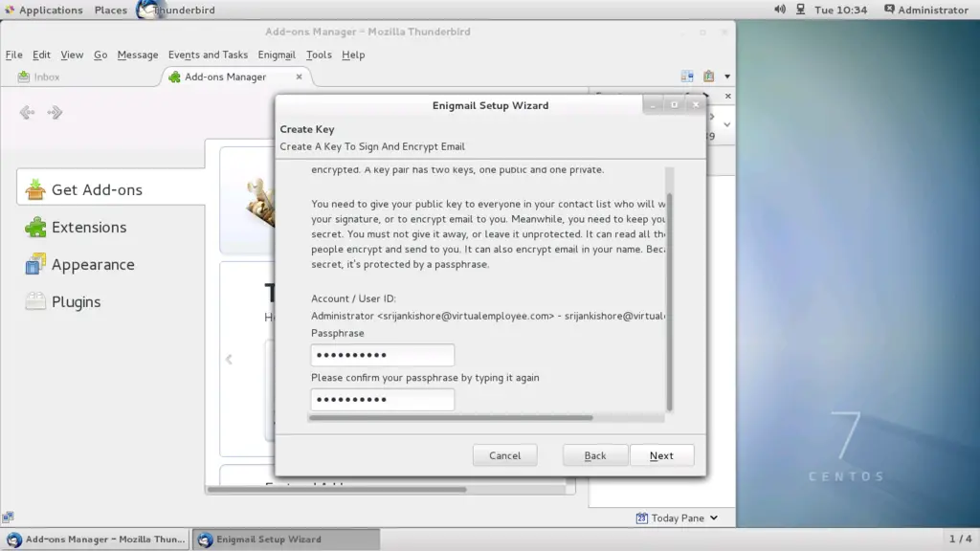Open the list all tabs dropdown arrow
Image resolution: width=980 pixels, height=551 pixels.
727,77
